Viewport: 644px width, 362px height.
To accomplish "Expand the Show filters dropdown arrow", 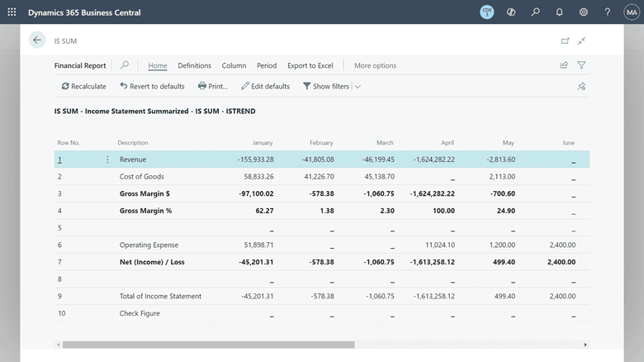I will point(358,86).
